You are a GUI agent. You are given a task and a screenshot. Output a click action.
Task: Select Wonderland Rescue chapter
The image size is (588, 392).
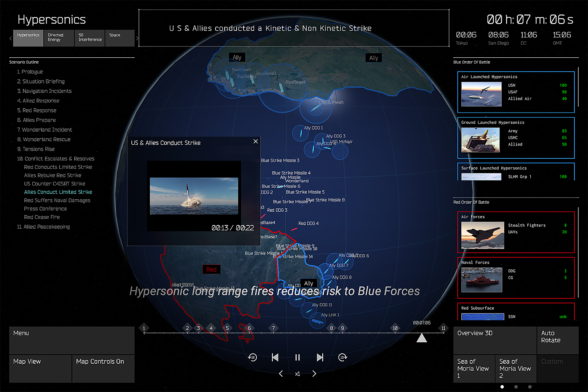(44, 139)
